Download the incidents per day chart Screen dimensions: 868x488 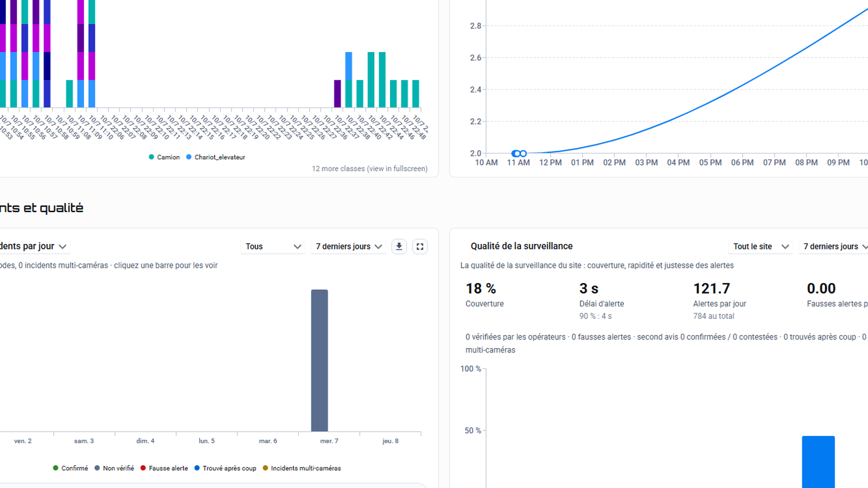[x=399, y=247]
